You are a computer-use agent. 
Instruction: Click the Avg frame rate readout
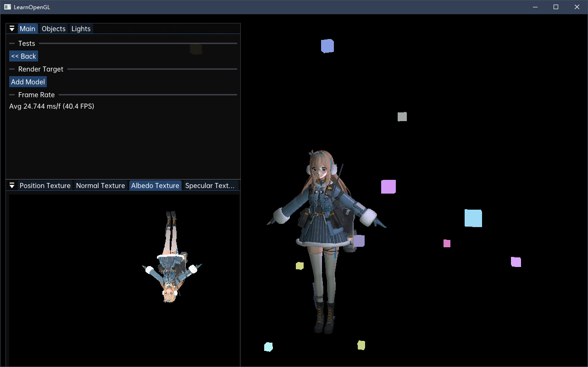52,106
